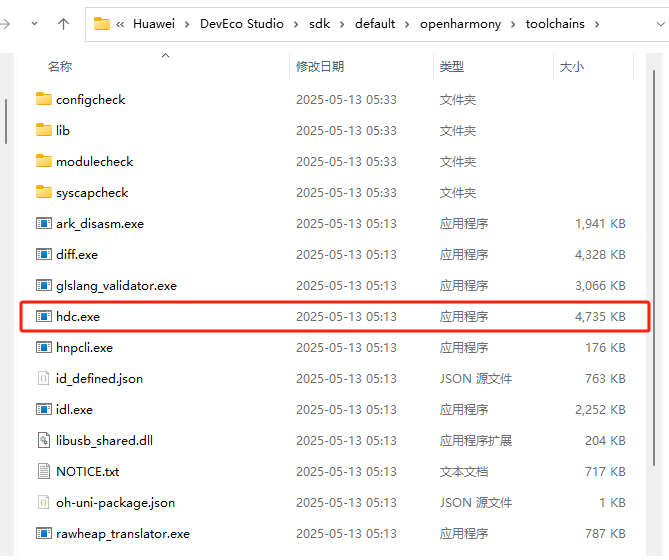Screen dimensions: 669x560
Task: Click the file list vertical scrollbar
Action: [654, 268]
